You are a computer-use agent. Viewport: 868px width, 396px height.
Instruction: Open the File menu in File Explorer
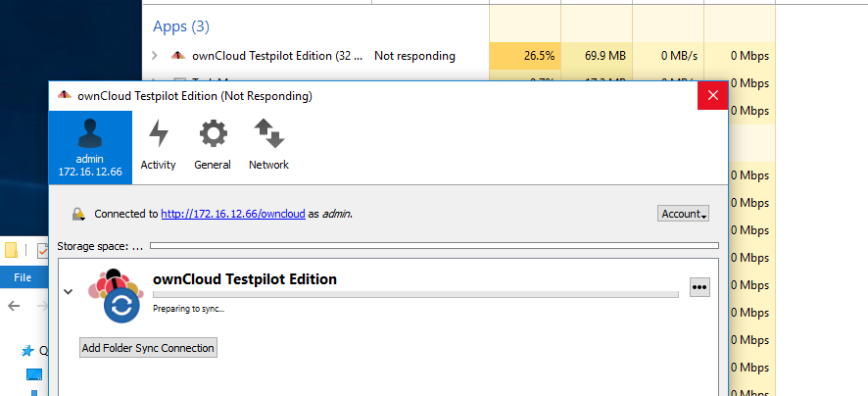[23, 277]
